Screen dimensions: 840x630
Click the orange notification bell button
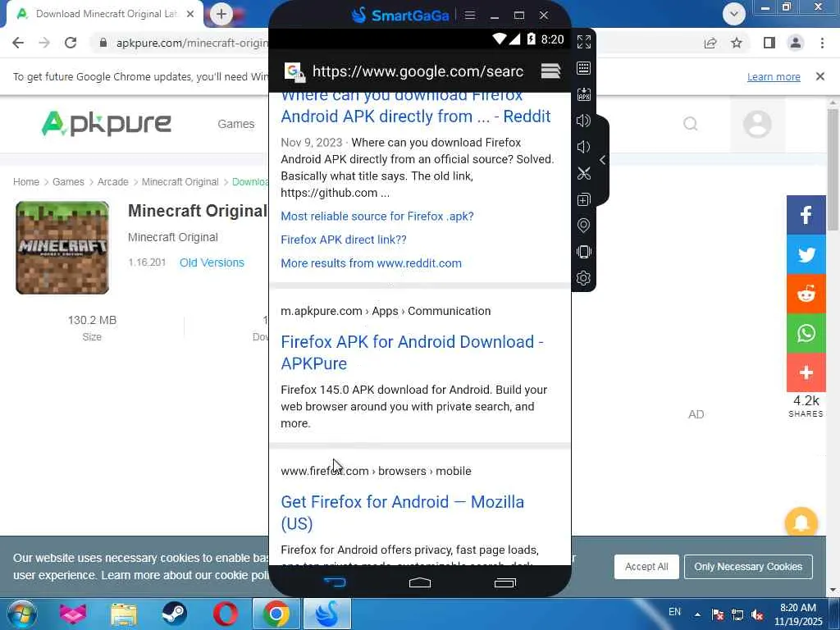[801, 523]
